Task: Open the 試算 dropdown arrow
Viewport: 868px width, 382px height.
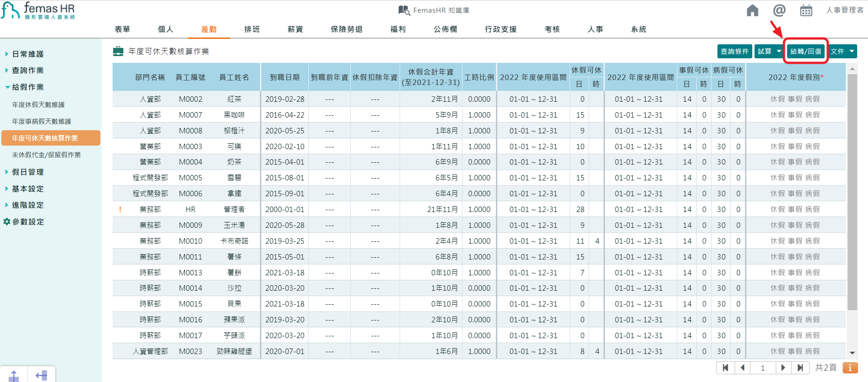Action: tap(779, 51)
